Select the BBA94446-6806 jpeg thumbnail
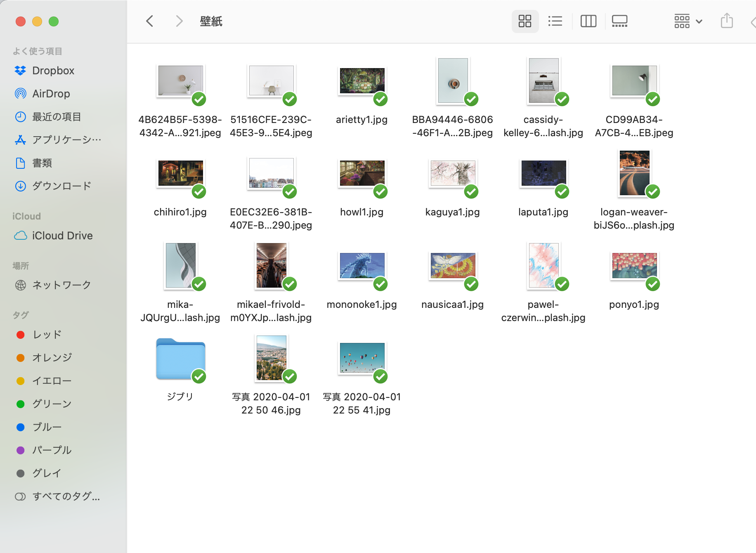The image size is (756, 553). (453, 80)
